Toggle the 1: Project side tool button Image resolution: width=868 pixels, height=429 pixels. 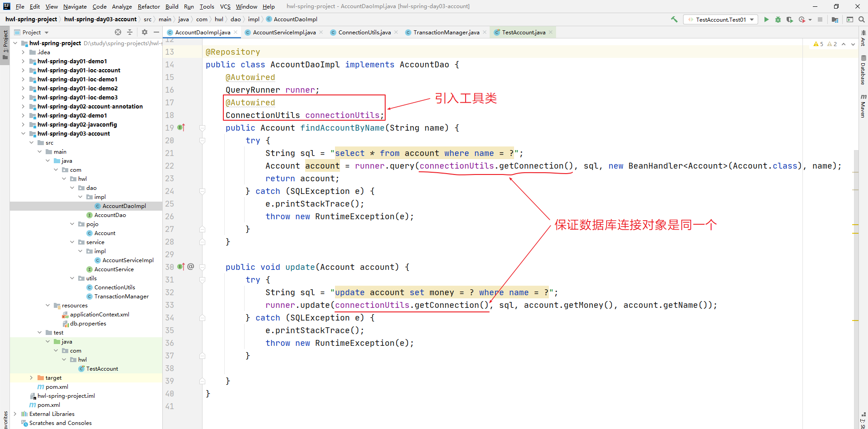pyautogui.click(x=5, y=45)
